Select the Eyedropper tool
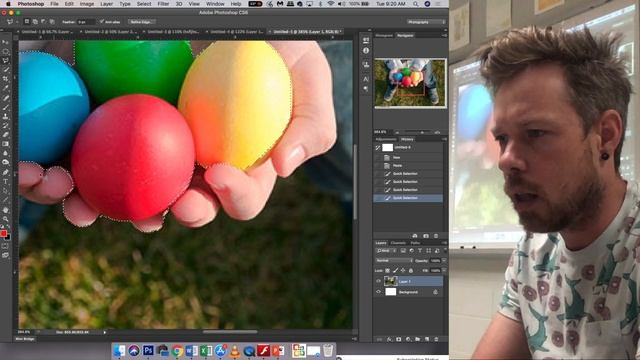The image size is (640, 360). click(x=6, y=88)
